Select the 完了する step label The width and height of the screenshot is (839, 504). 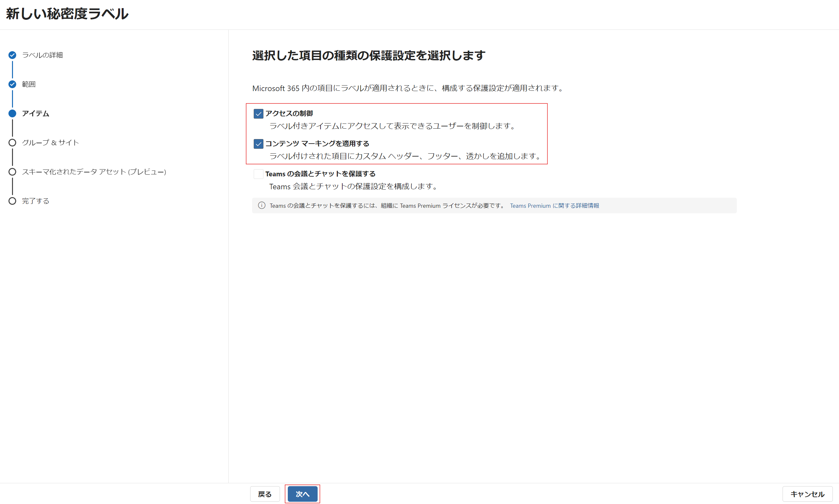[35, 201]
